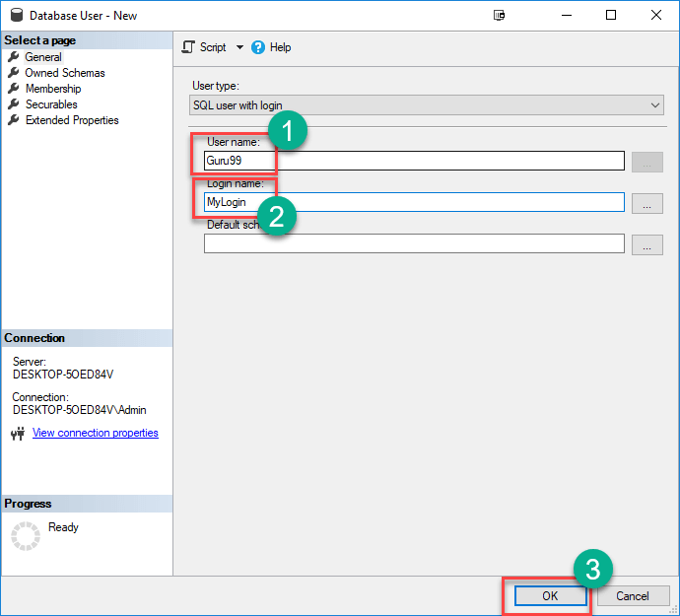This screenshot has height=616, width=680.
Task: Browse for Default schema with ellipsis button
Action: click(x=646, y=244)
